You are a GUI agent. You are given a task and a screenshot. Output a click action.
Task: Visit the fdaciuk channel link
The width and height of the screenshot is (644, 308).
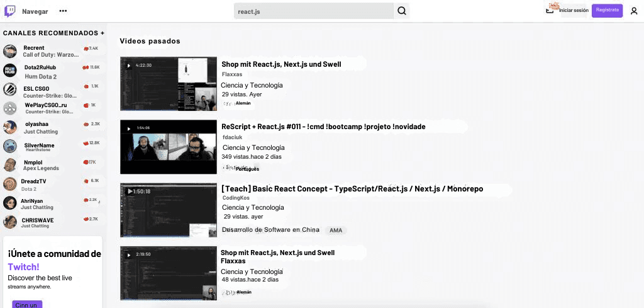232,137
